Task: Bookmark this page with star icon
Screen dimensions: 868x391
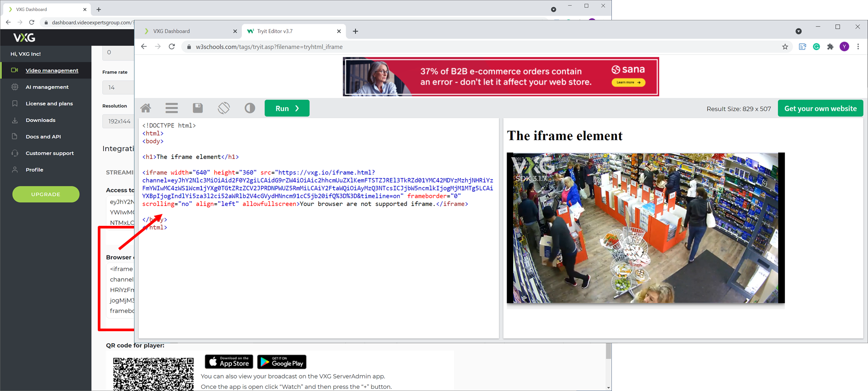Action: coord(785,47)
